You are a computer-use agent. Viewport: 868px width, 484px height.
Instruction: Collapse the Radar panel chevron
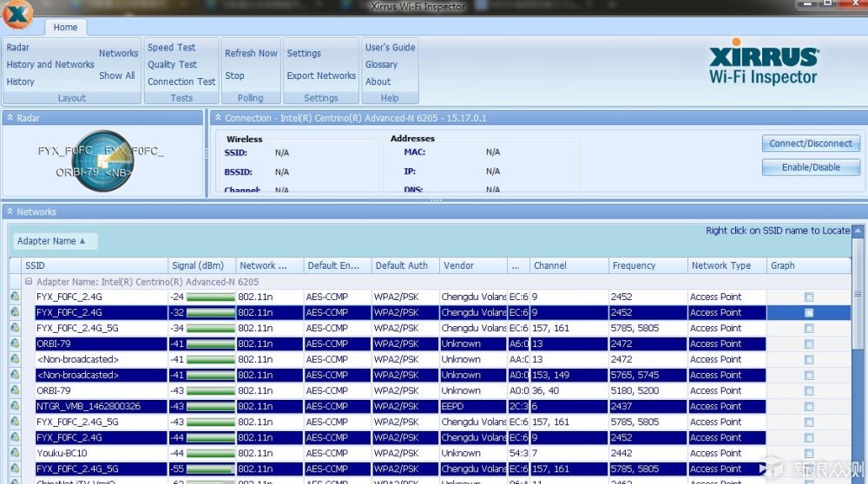click(x=10, y=118)
